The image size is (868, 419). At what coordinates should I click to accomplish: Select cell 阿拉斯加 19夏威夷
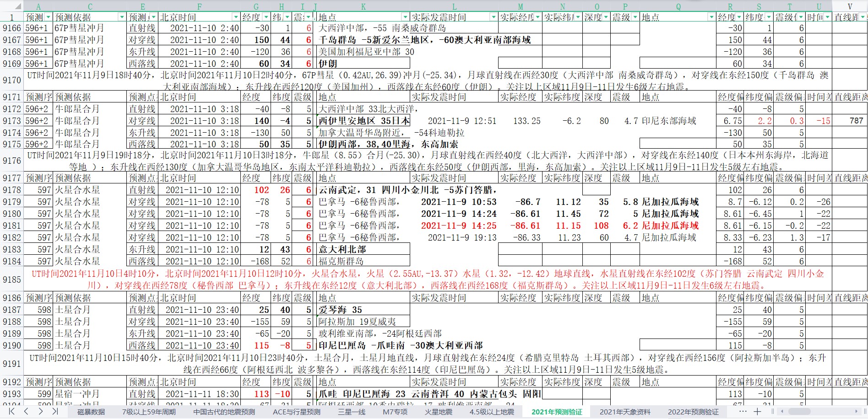click(363, 322)
